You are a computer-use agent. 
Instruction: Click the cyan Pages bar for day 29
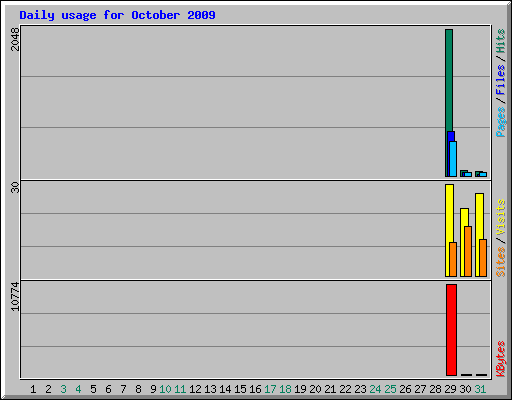pos(453,159)
